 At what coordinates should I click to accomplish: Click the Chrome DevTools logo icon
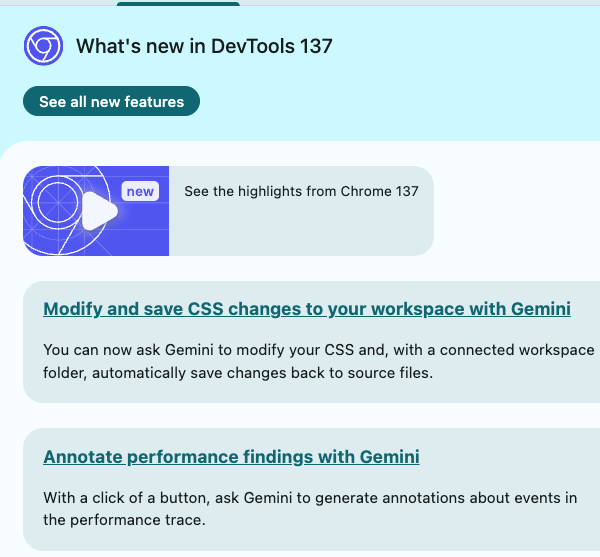[x=43, y=46]
